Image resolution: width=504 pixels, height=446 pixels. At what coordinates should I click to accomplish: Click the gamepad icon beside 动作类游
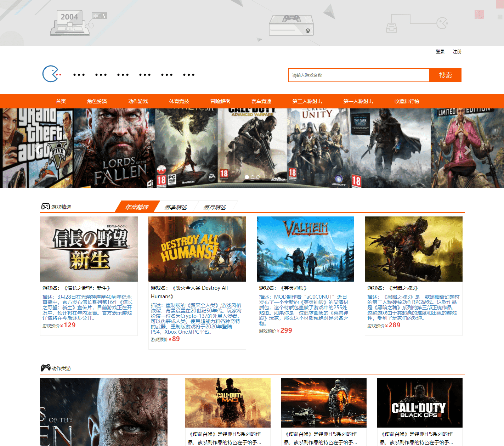(45, 368)
